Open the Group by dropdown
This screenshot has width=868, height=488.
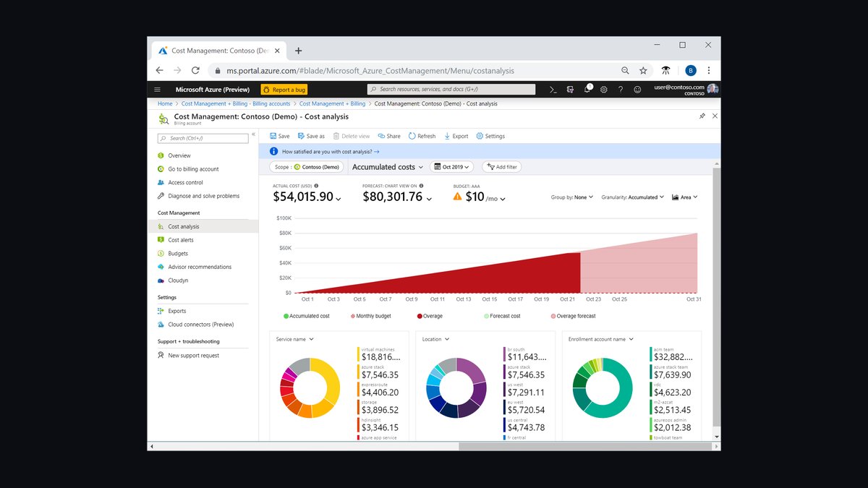coord(571,197)
